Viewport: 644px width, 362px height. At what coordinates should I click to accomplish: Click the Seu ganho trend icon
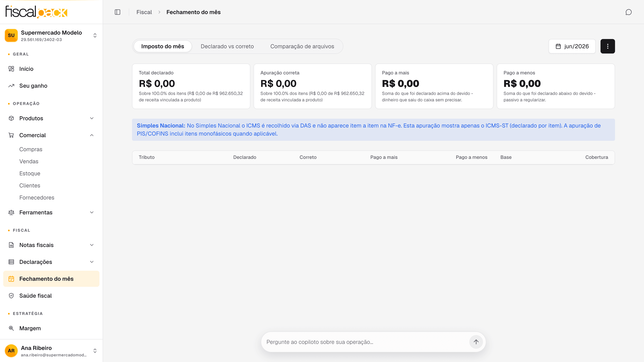[x=11, y=86]
